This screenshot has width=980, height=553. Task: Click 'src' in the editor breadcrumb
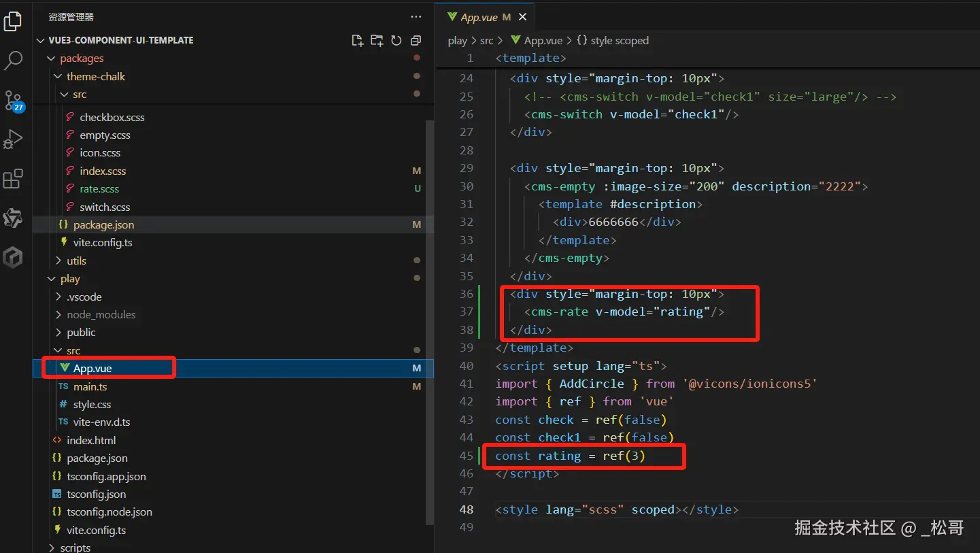(x=486, y=41)
